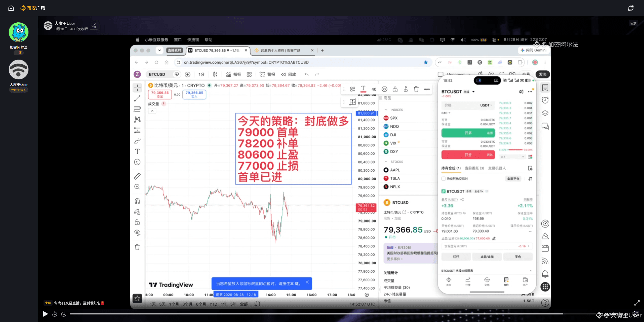
Task: Share the live stream replay
Action: pyautogui.click(x=94, y=26)
